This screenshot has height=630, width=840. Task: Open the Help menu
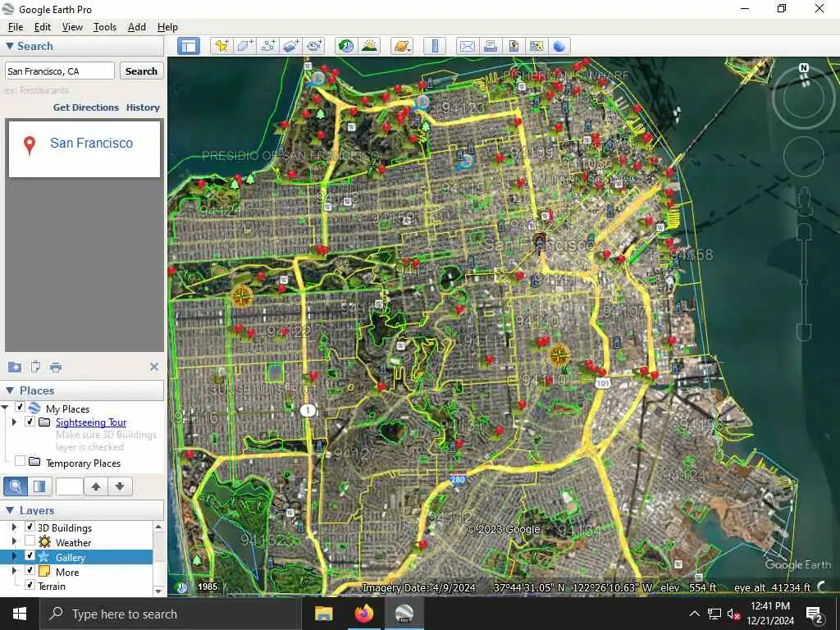167,27
